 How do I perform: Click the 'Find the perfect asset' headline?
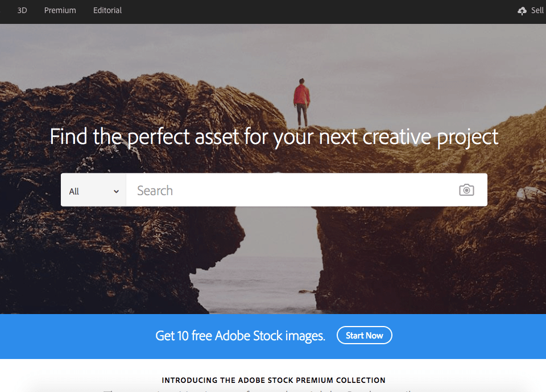pyautogui.click(x=274, y=137)
